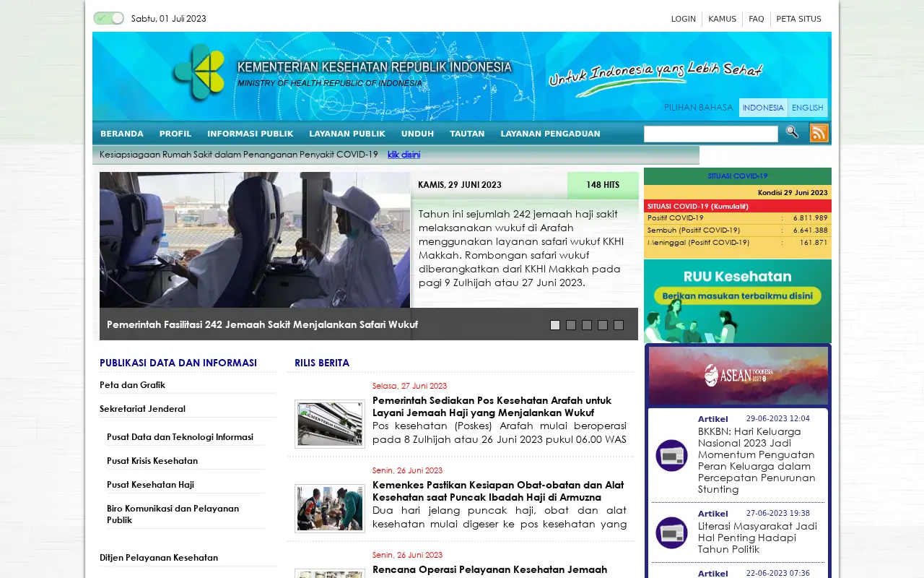Open the TAUTAN menu
This screenshot has width=924, height=578.
[467, 134]
